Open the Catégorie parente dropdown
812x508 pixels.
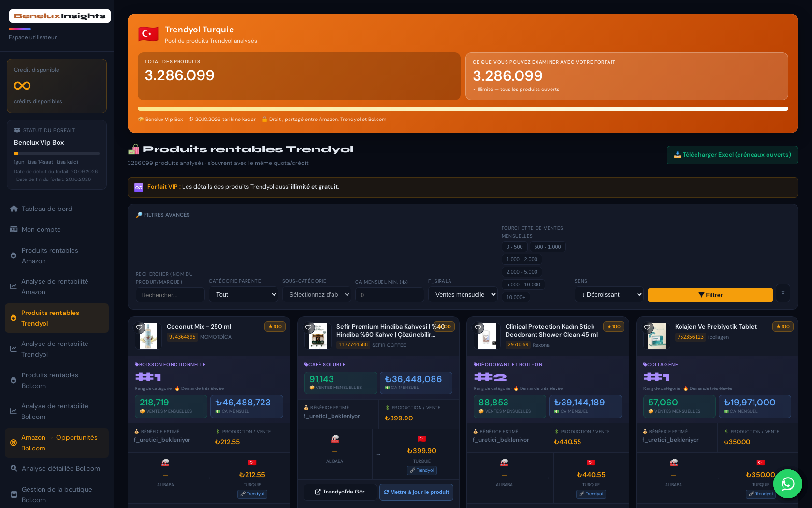click(x=244, y=295)
